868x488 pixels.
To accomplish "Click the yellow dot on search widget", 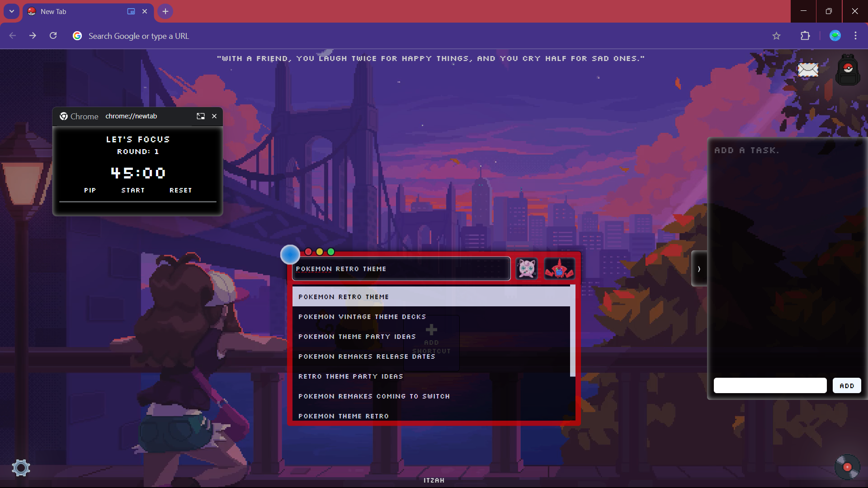I will [320, 252].
